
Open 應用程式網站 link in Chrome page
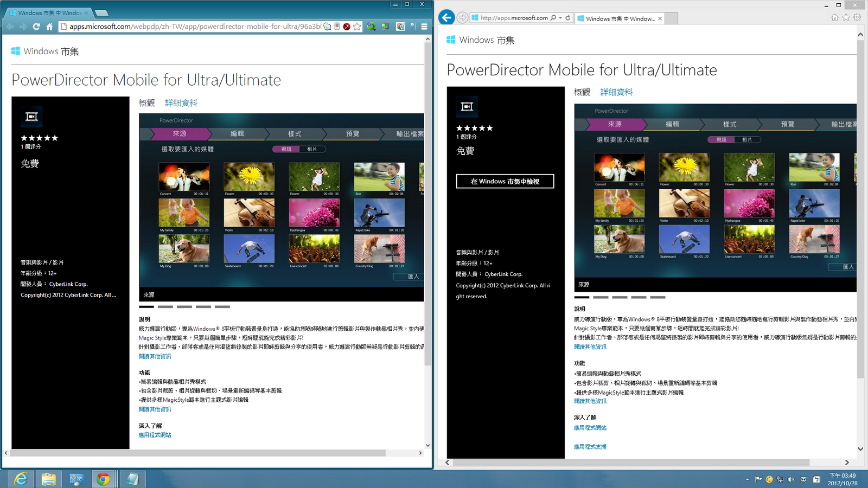[155, 435]
